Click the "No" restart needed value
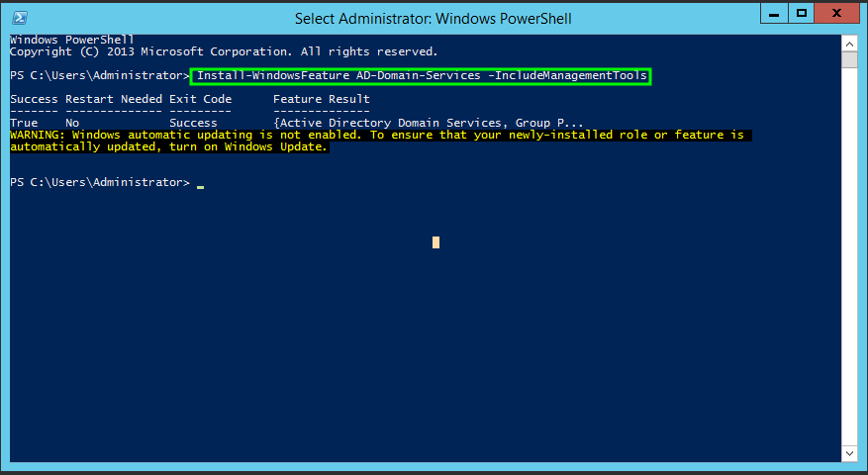The image size is (868, 475). tap(72, 123)
